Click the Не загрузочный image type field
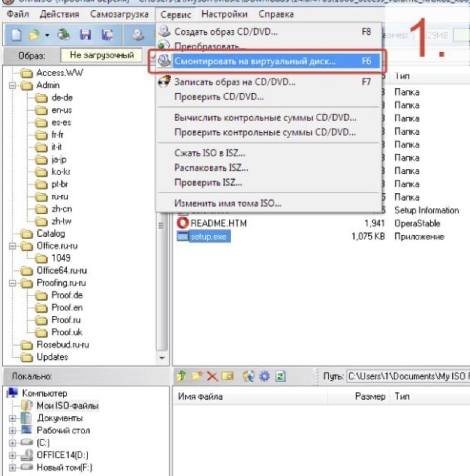The height and width of the screenshot is (476, 470). click(102, 55)
